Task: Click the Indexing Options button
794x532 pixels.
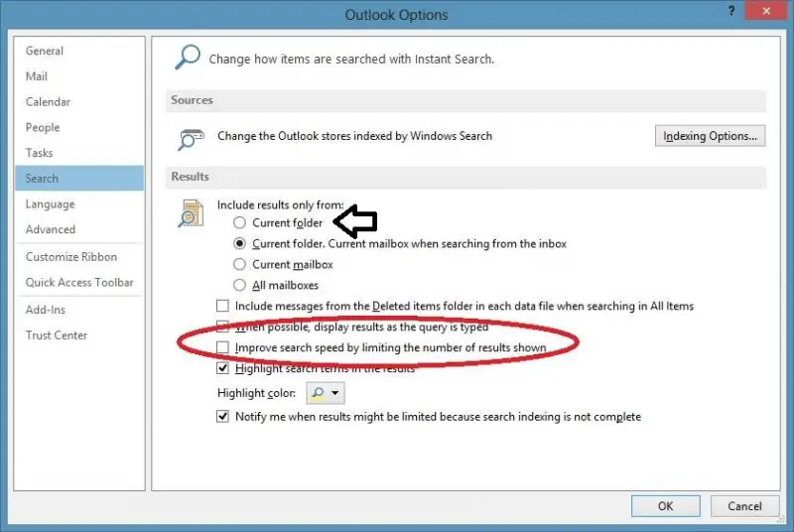Action: pos(710,136)
